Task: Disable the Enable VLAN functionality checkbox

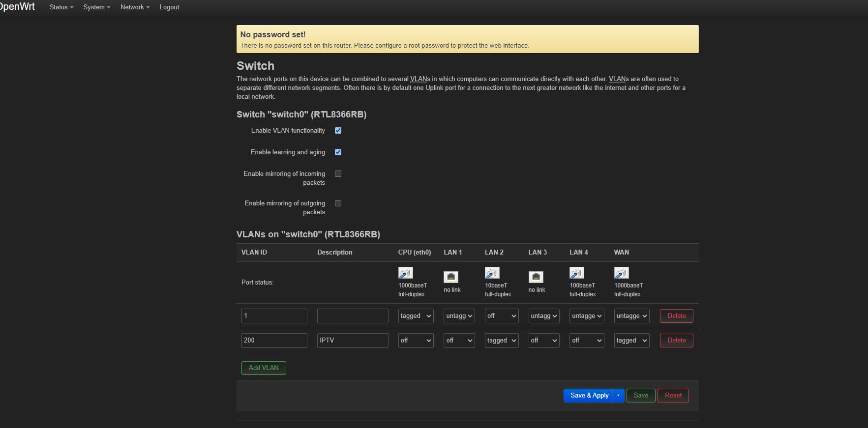Action: (338, 131)
